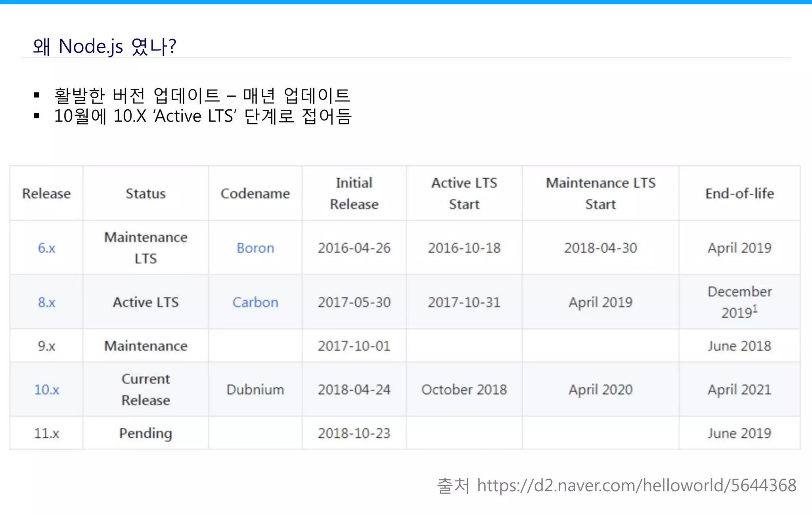Select the 8.x row 'April 2019' maintenance cell

click(x=601, y=302)
